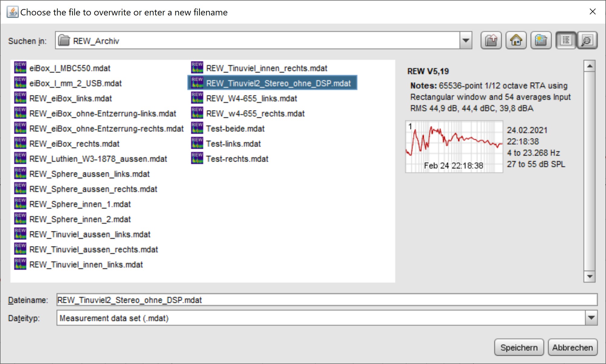606x364 pixels.
Task: Click the icon of REW_W4-655_links.mdat
Action: [x=197, y=98]
